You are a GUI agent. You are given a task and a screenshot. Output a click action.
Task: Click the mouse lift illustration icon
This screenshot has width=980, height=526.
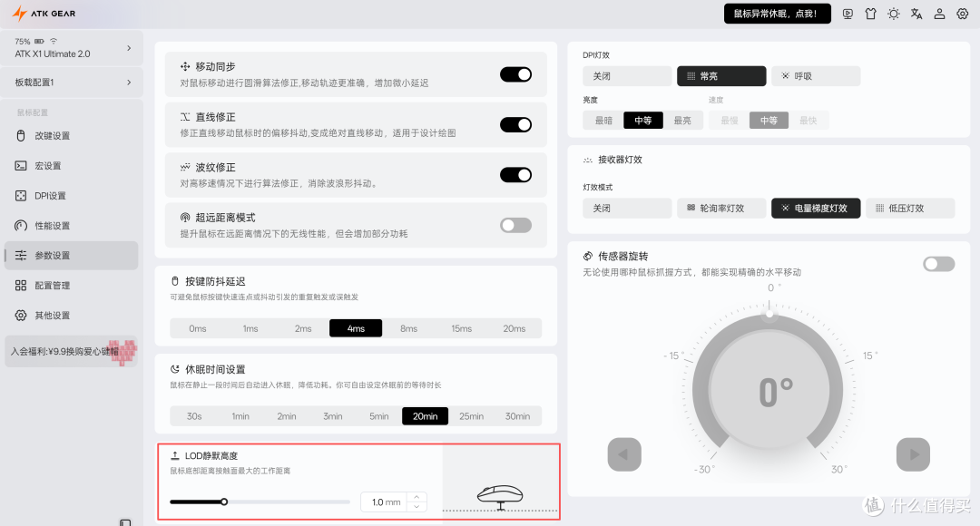[500, 497]
